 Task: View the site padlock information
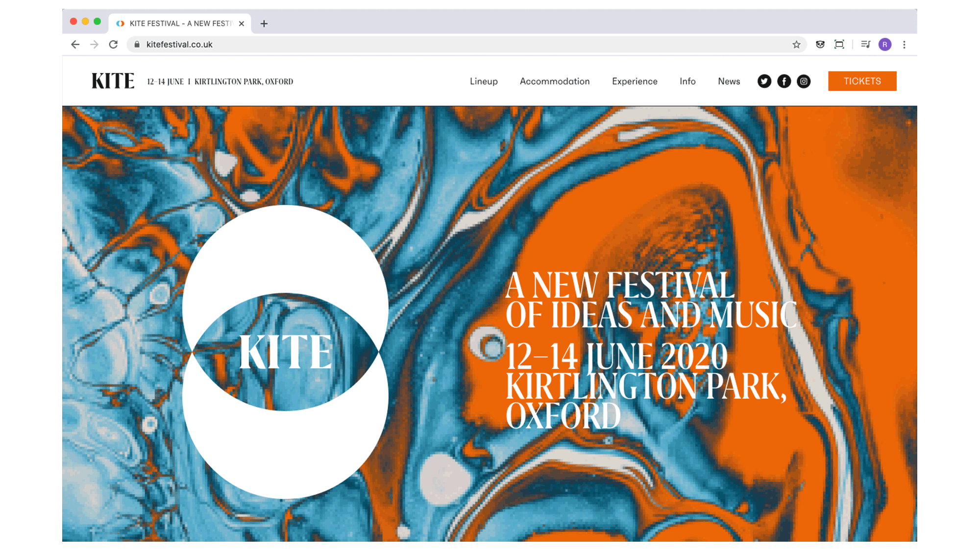click(x=137, y=45)
